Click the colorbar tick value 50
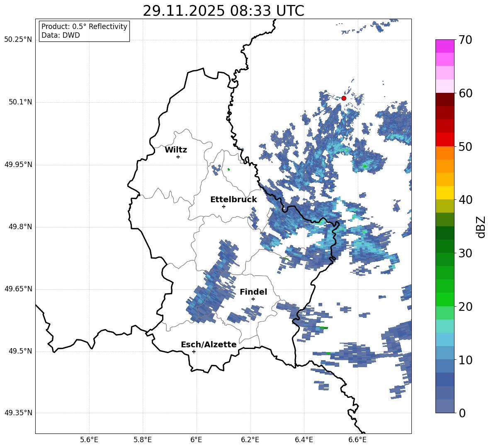The width and height of the screenshot is (491, 448). (466, 146)
